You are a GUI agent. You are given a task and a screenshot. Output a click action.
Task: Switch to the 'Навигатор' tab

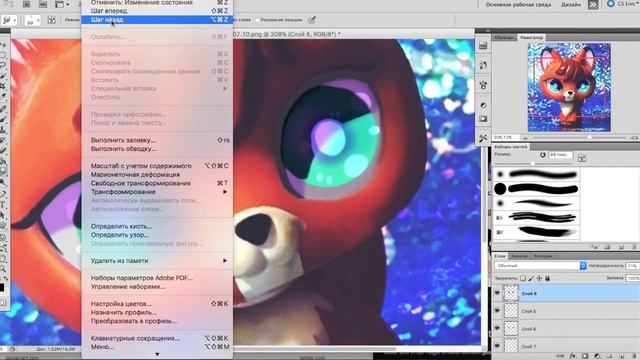tap(531, 38)
